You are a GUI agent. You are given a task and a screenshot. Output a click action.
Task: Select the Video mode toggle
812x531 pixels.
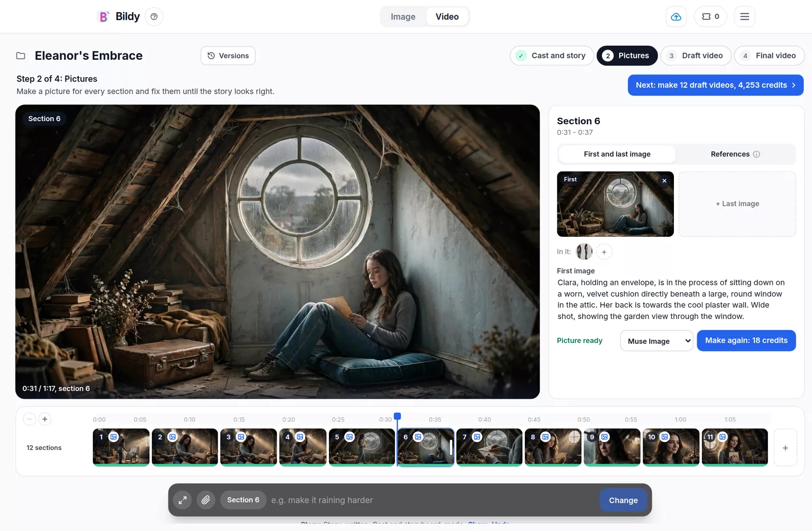click(x=447, y=17)
